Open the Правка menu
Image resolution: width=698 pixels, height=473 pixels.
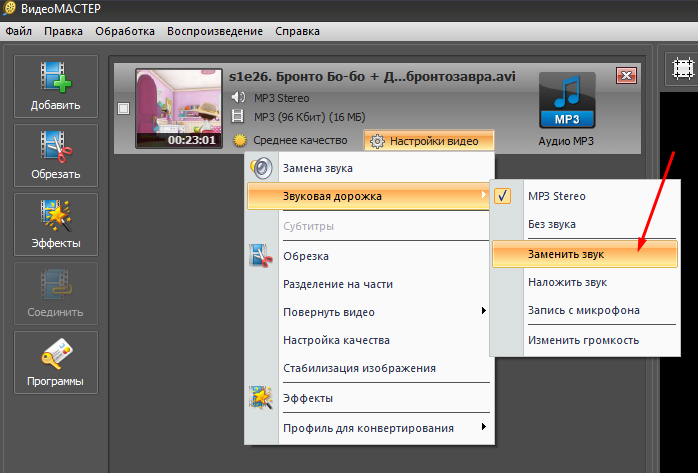[x=63, y=31]
